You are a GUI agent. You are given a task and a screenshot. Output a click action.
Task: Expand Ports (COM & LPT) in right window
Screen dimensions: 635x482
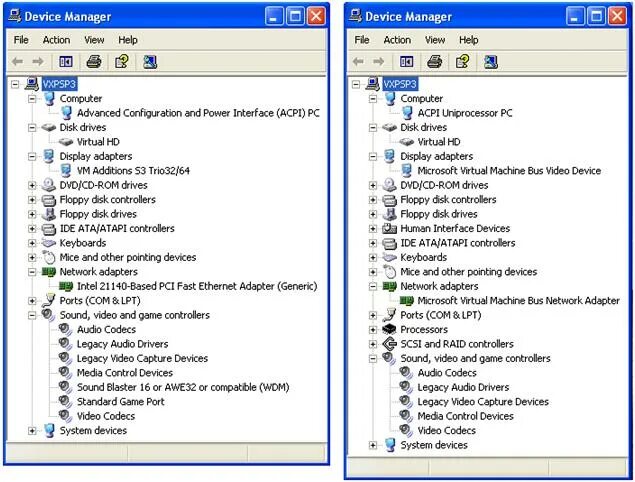coord(373,315)
